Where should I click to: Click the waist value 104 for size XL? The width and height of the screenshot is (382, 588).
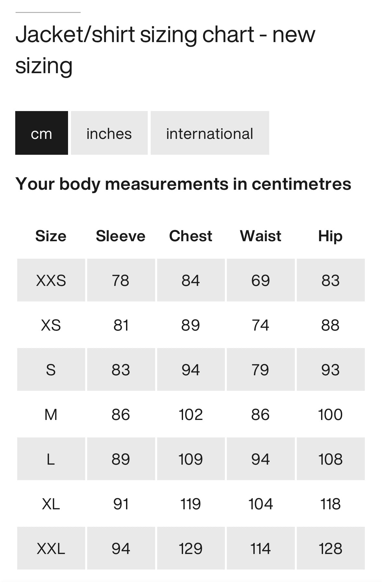(260, 504)
